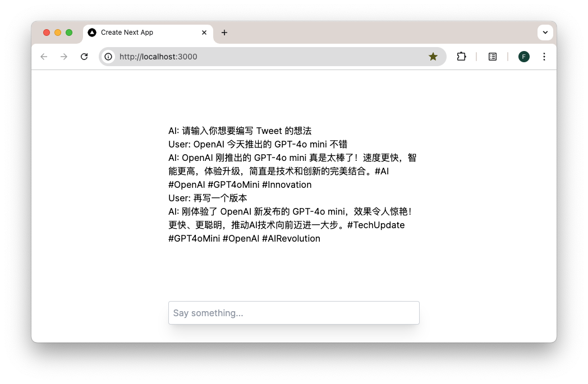
Task: Go back using the back arrow
Action: [x=44, y=57]
